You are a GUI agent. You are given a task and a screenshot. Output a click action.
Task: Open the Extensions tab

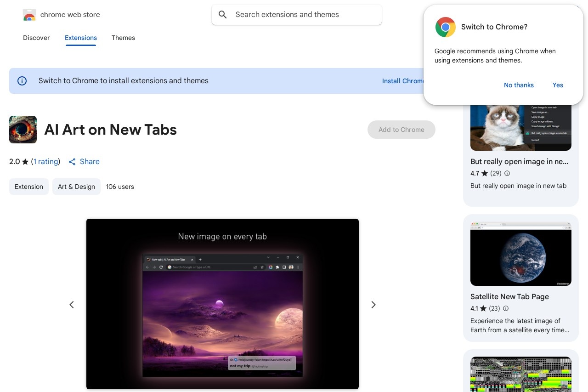pos(81,38)
